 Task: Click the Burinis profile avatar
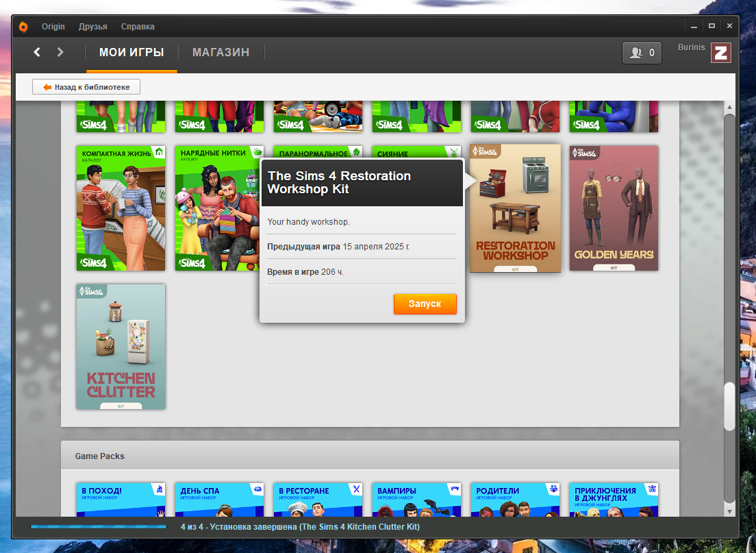[721, 53]
